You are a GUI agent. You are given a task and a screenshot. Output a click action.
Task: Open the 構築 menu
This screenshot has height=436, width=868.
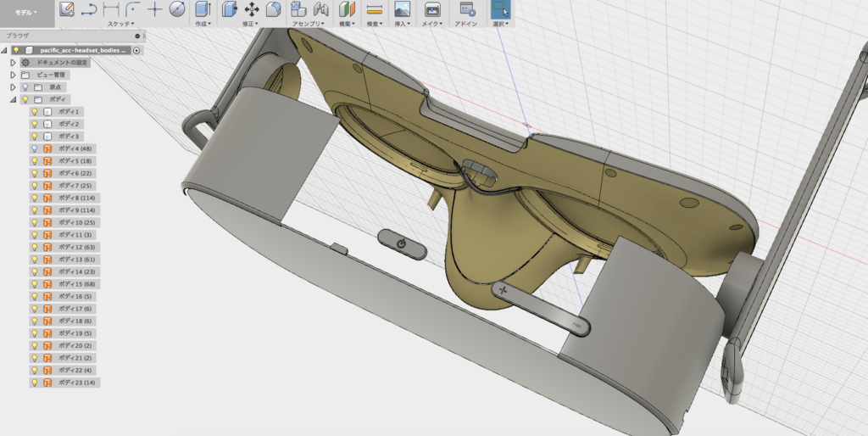click(347, 24)
